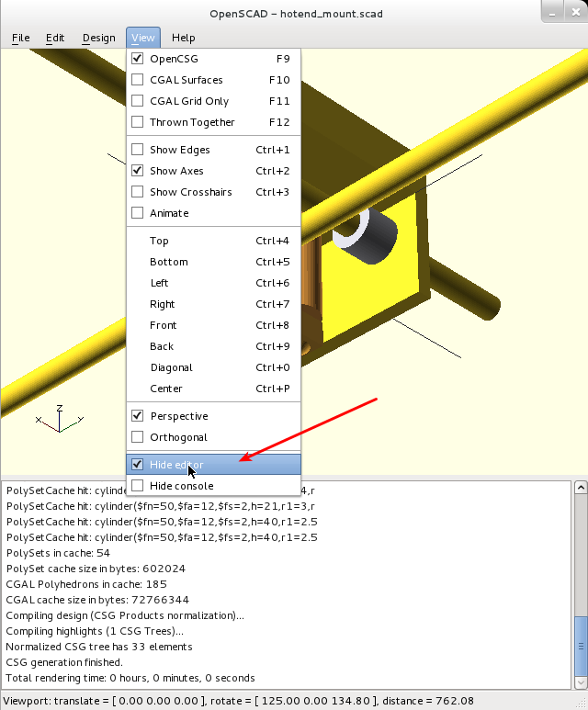Click 'Compiling design (CSG Products normalization)' line
The height and width of the screenshot is (710, 588).
click(x=125, y=615)
